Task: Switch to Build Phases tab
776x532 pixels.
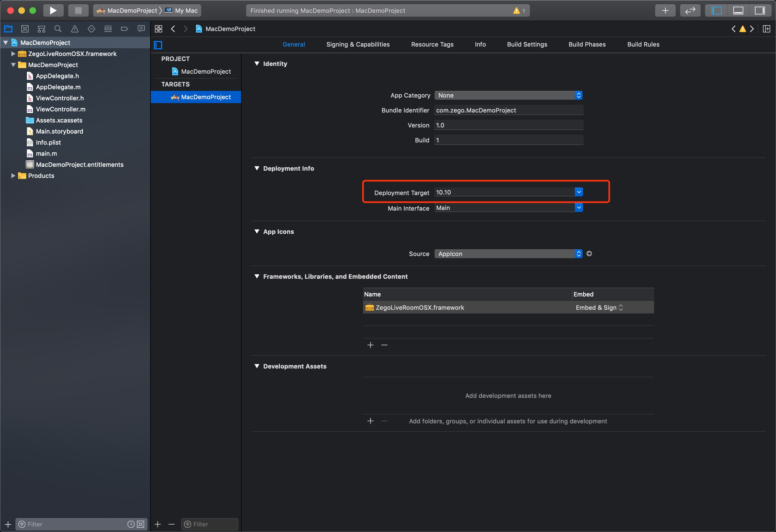Action: [587, 44]
